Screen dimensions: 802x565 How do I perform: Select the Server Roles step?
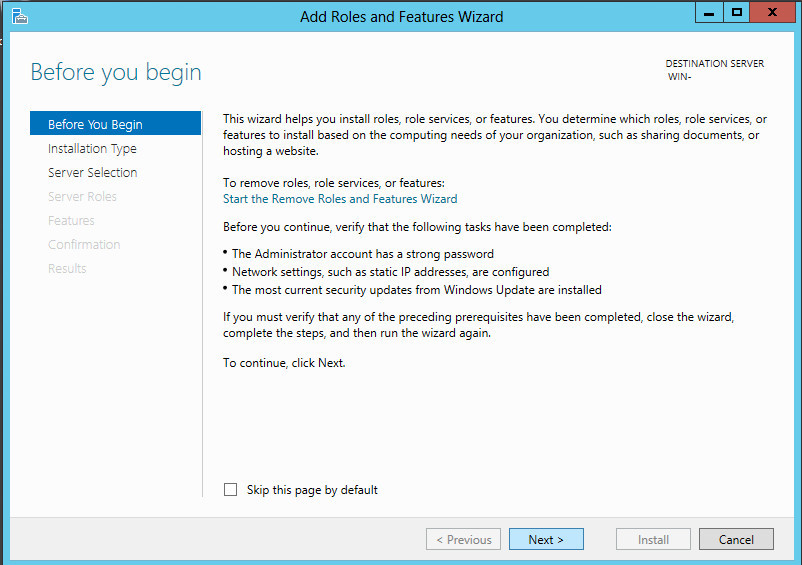click(82, 196)
